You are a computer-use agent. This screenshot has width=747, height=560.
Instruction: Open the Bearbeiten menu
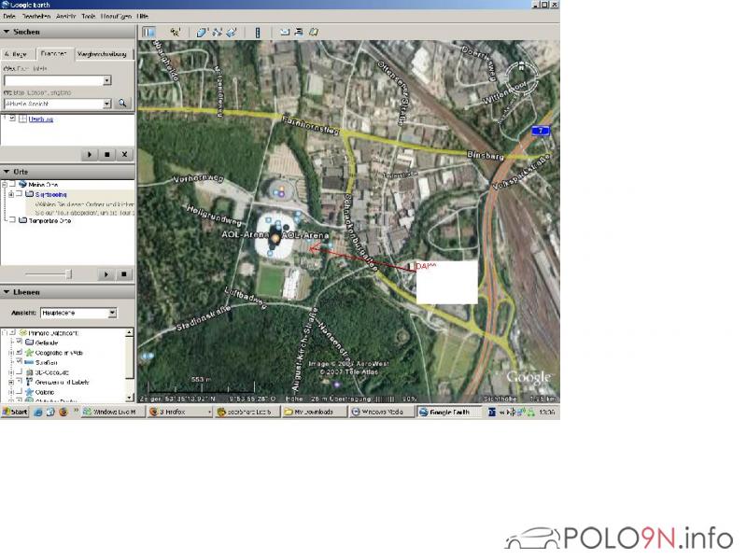click(35, 16)
